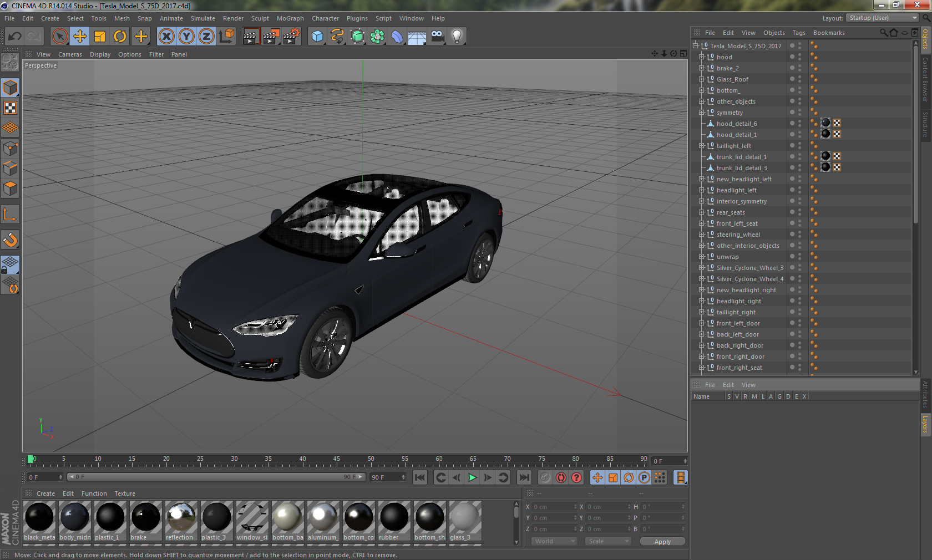Activate the Rotate tool

[x=120, y=37]
